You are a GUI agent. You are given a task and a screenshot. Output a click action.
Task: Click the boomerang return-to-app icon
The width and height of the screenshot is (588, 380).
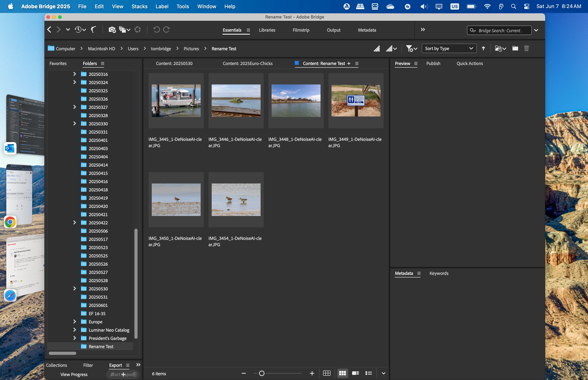click(x=93, y=30)
